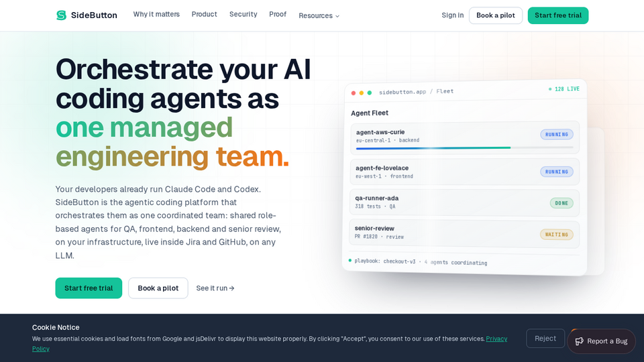Expand the Resources dropdown menu
The width and height of the screenshot is (644, 362).
coord(319,15)
